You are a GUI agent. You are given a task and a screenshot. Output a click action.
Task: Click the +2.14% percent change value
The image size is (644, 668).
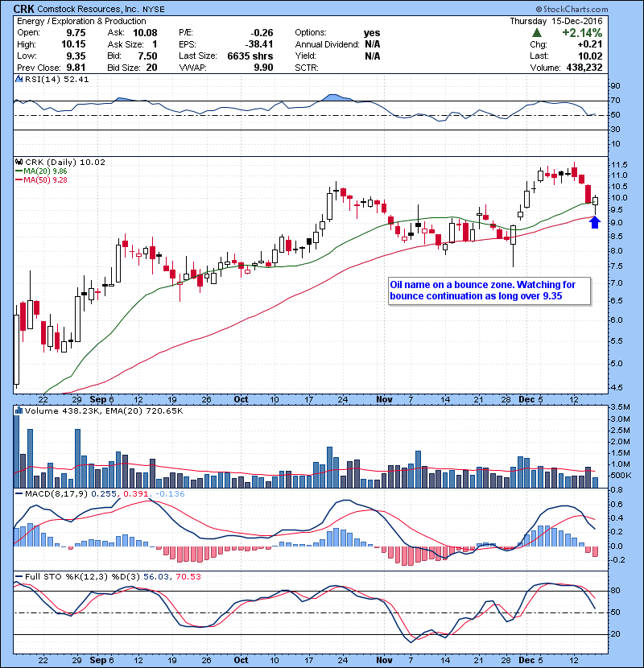(582, 33)
